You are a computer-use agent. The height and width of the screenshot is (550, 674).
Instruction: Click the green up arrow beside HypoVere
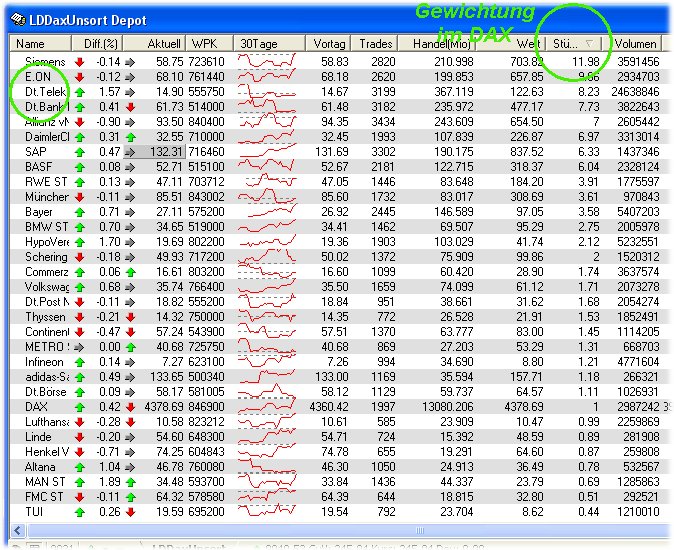point(80,242)
